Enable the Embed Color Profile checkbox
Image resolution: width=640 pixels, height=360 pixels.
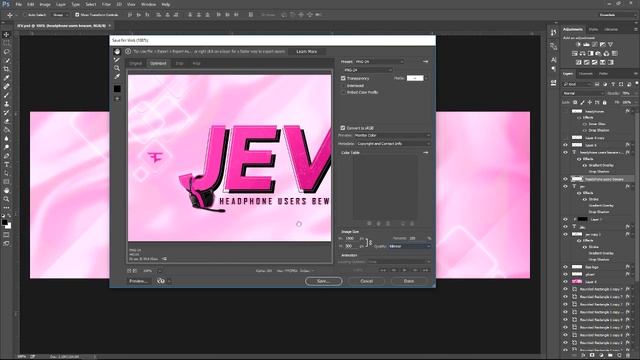(343, 92)
